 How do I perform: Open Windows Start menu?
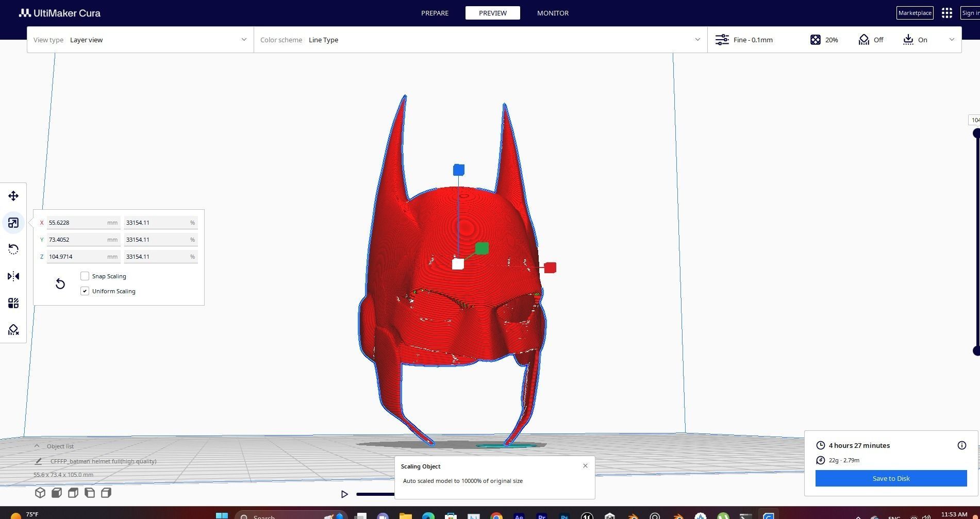(x=222, y=515)
